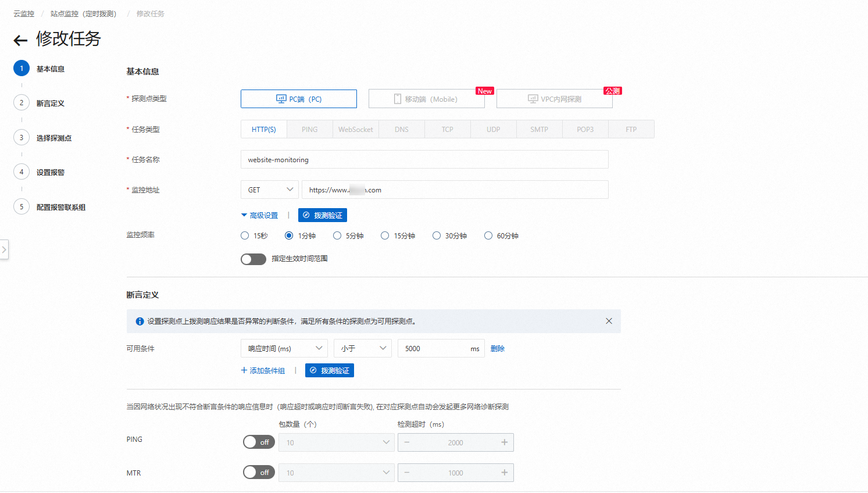Select the TCP task type tab
This screenshot has width=868, height=493.
click(x=448, y=129)
